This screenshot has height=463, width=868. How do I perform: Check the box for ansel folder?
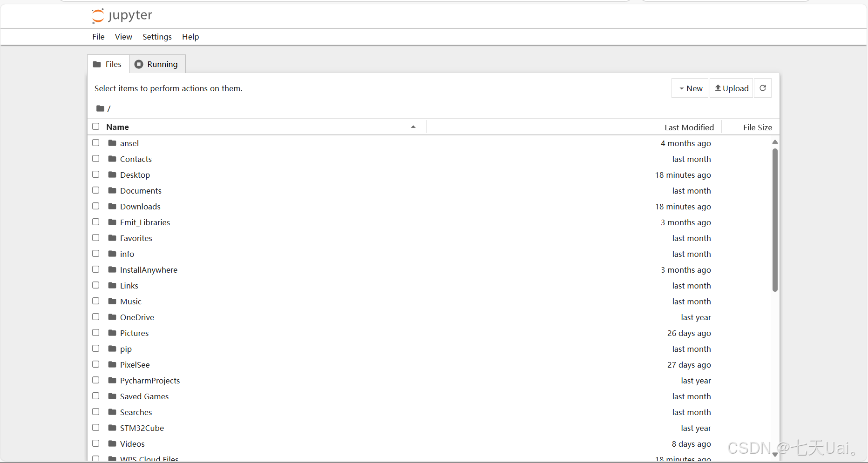pyautogui.click(x=96, y=143)
